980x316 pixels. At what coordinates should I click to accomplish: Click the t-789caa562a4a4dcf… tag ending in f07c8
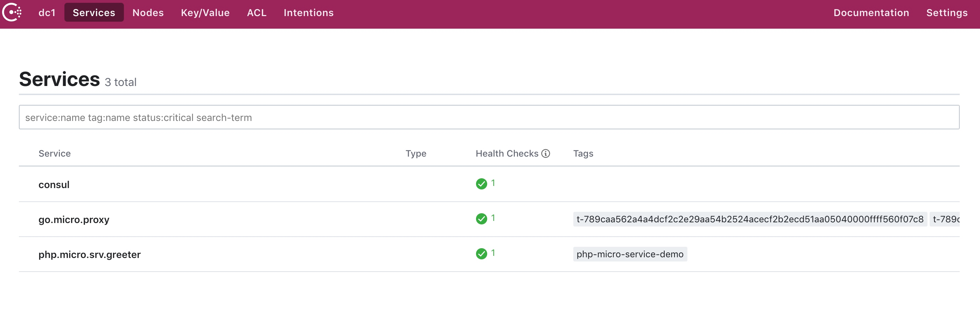[749, 219]
